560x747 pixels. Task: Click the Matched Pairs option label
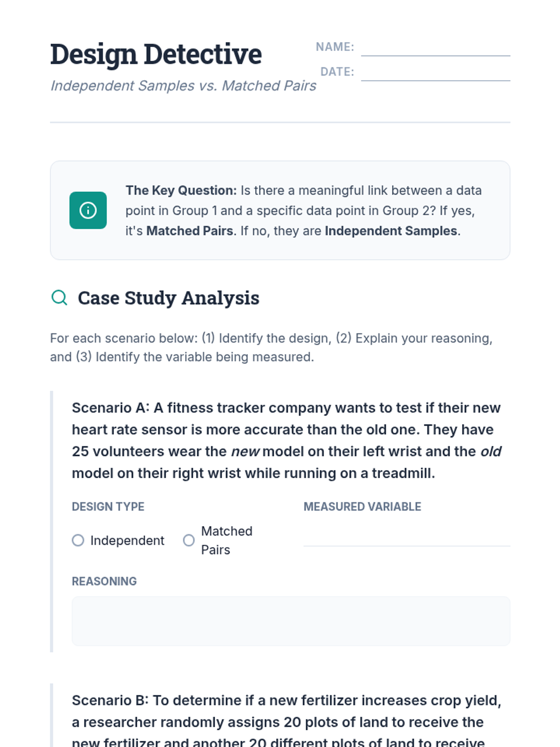pos(226,540)
